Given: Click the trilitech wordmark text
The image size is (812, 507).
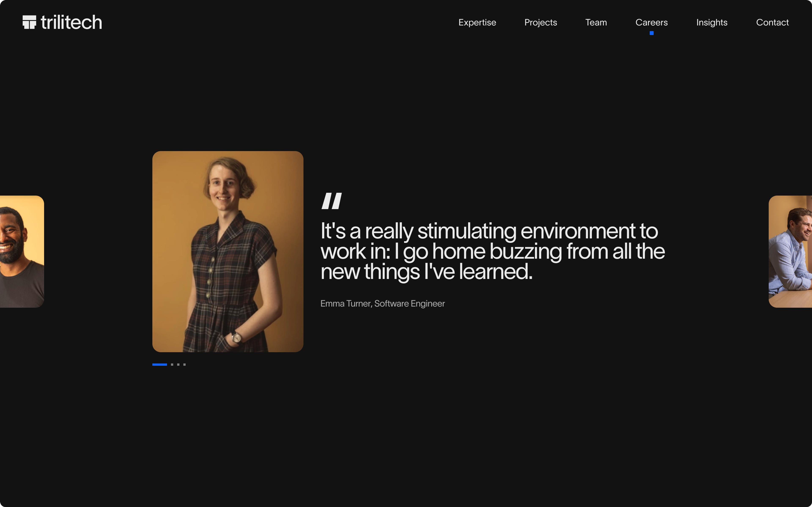Looking at the screenshot, I should point(71,22).
